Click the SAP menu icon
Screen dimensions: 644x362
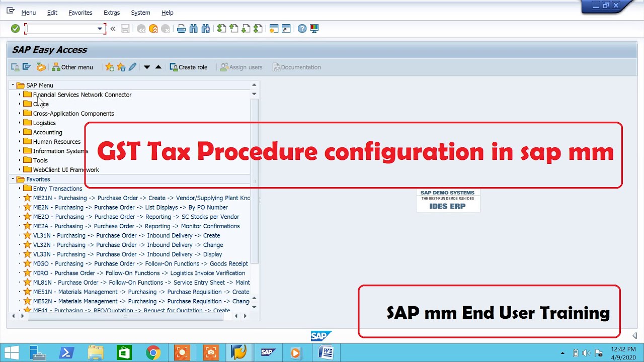pyautogui.click(x=27, y=67)
